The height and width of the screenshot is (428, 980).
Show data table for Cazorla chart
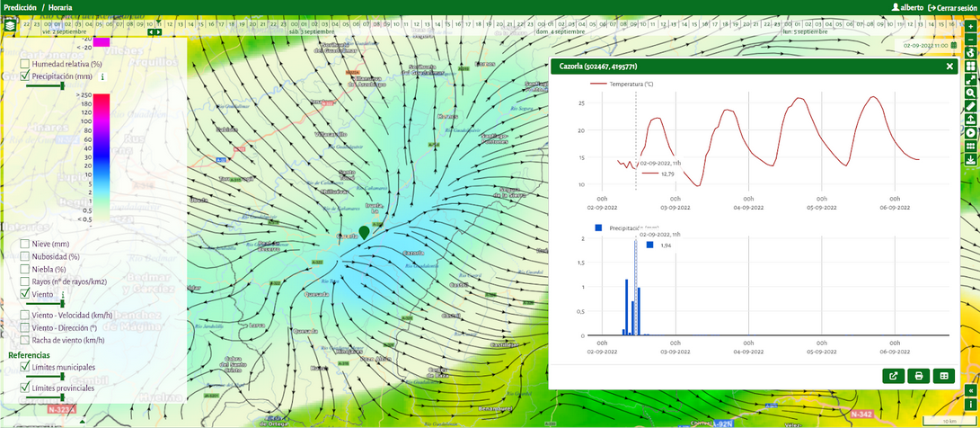[x=944, y=376]
